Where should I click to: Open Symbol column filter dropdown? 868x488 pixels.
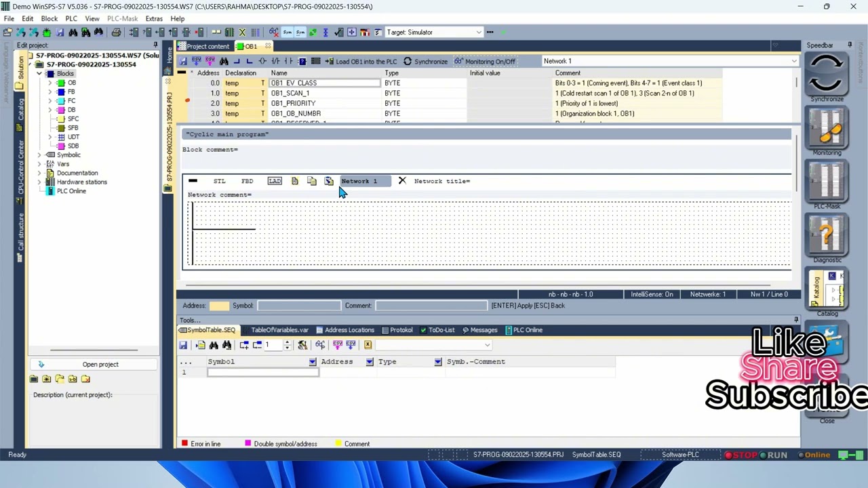pyautogui.click(x=313, y=362)
